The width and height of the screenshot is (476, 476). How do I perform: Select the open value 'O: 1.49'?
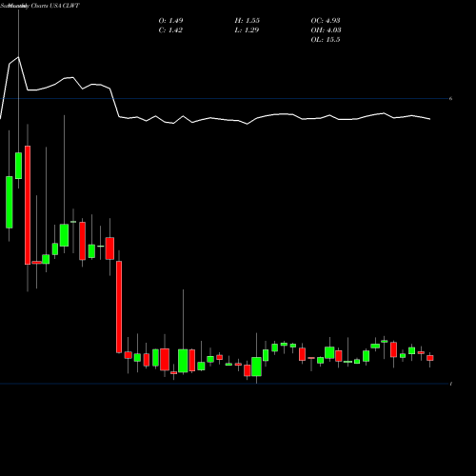[170, 21]
